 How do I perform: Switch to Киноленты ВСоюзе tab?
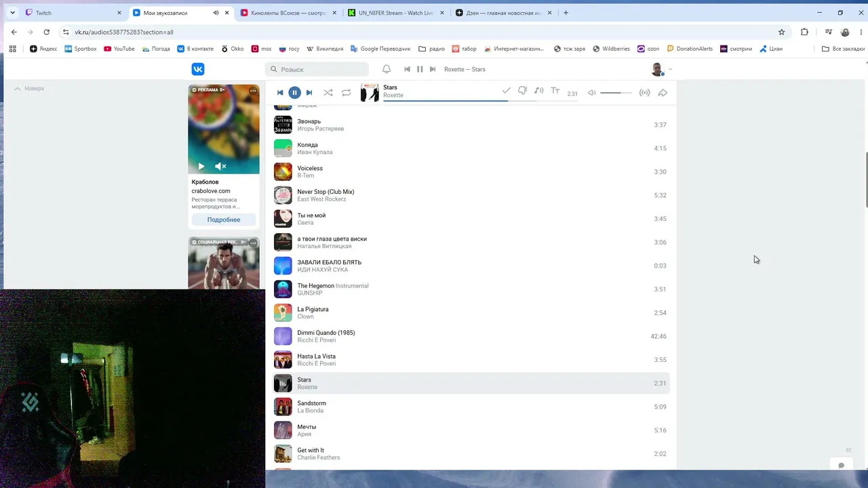coord(288,13)
